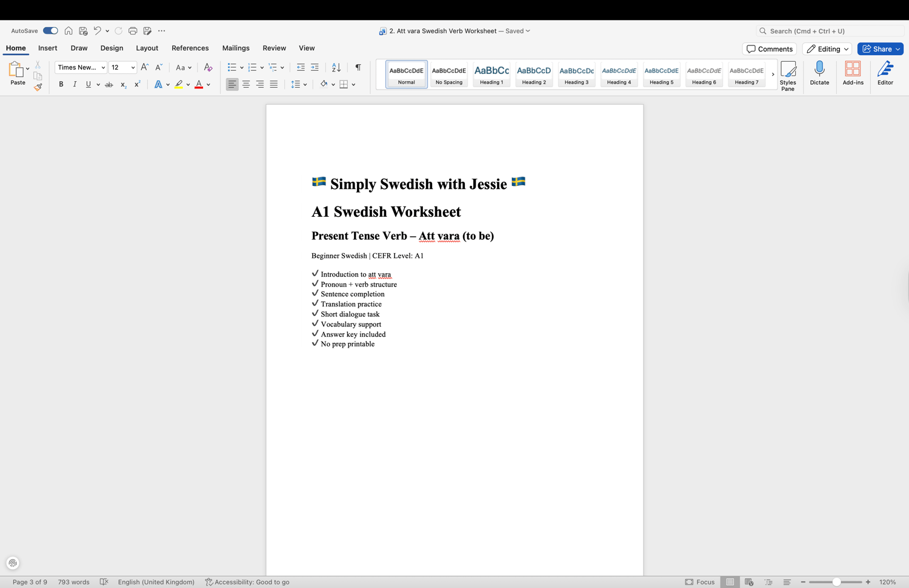
Task: Toggle the AutoSave switch
Action: point(50,31)
